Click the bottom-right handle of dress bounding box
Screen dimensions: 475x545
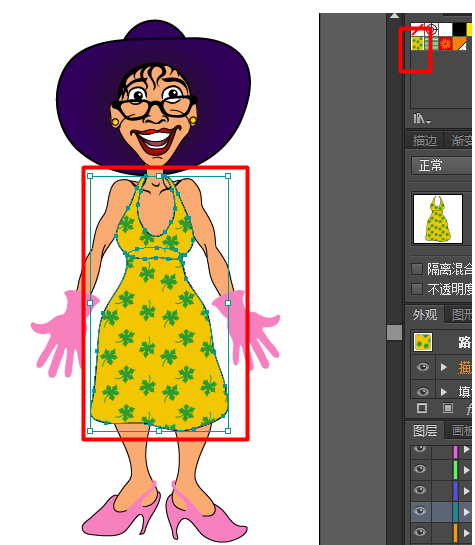point(228,431)
